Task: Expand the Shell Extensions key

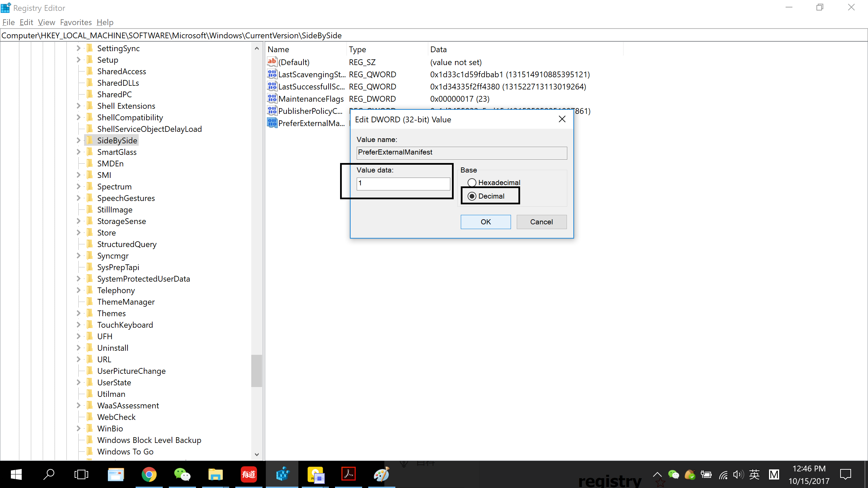Action: click(x=78, y=106)
